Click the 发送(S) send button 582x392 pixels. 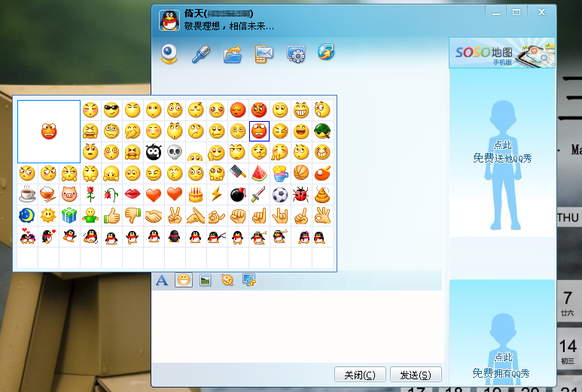[x=416, y=375]
